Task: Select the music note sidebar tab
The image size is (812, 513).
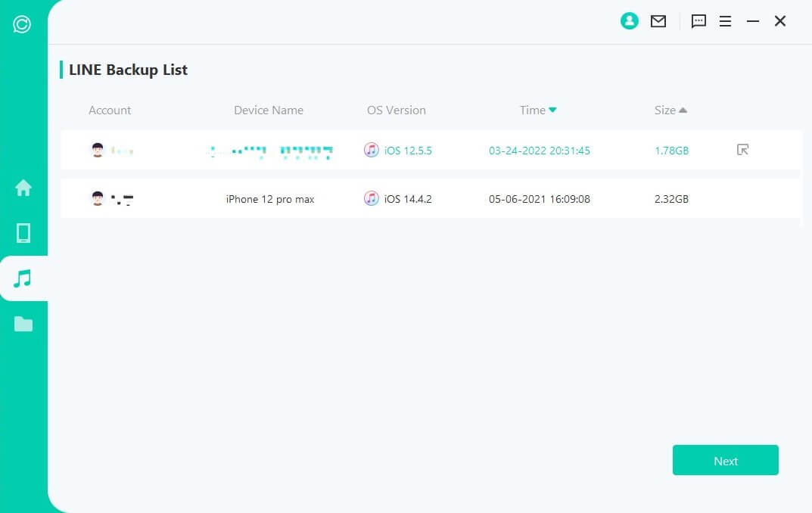Action: coord(23,278)
